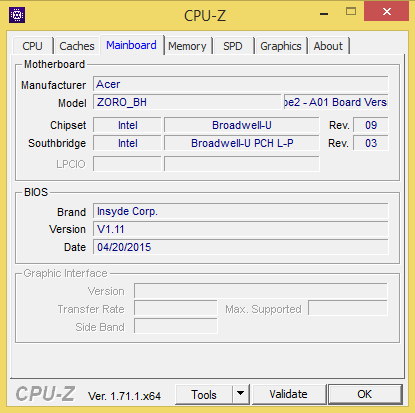
Task: Show the Graphics tab
Action: [x=281, y=46]
